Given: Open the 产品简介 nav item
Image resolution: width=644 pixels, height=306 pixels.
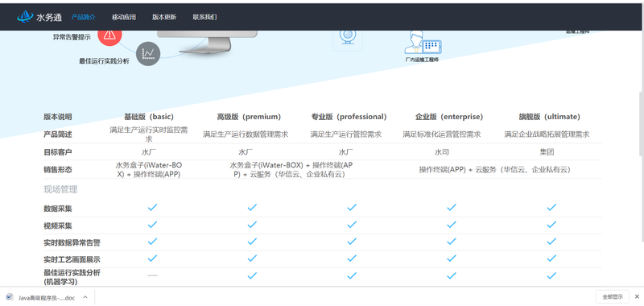Looking at the screenshot, I should pyautogui.click(x=84, y=17).
